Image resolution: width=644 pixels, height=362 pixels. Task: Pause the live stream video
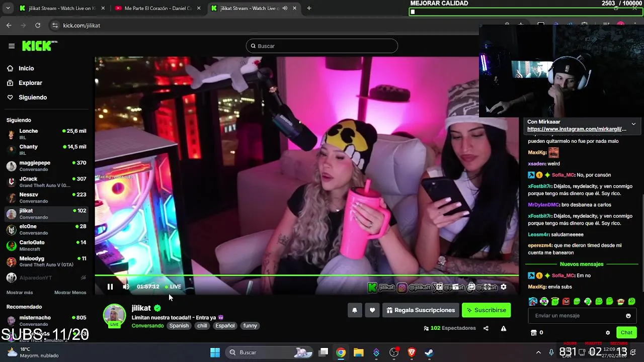coord(110,287)
